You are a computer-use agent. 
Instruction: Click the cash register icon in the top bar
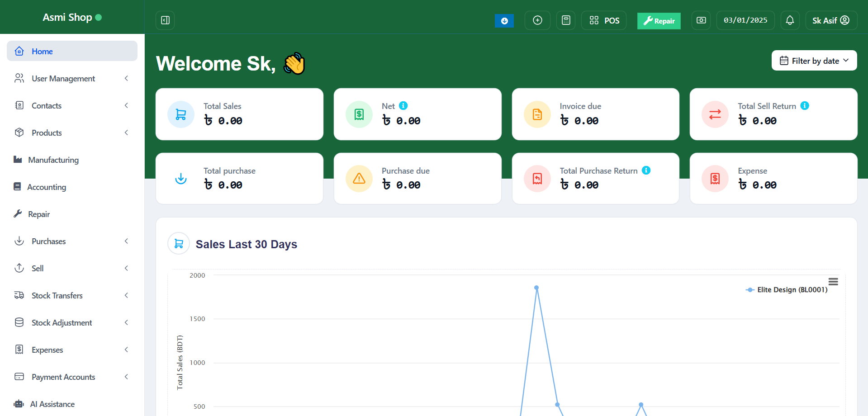point(701,20)
